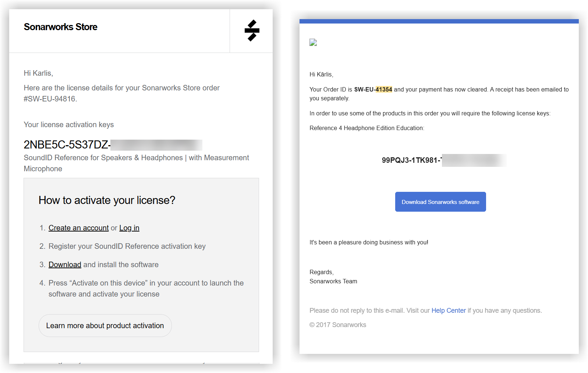The height and width of the screenshot is (373, 588).
Task: Click the '© 2017 Sonarworks' copyright text
Action: point(338,325)
